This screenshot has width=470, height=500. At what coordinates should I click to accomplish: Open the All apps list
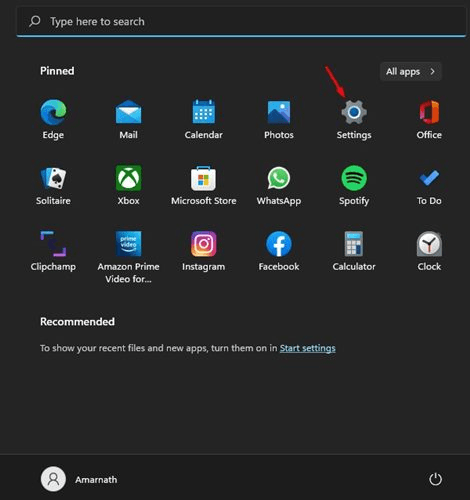tap(411, 71)
